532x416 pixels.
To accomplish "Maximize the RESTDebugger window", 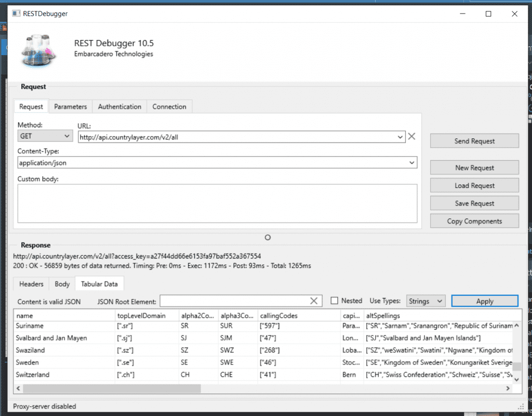I will (488, 14).
